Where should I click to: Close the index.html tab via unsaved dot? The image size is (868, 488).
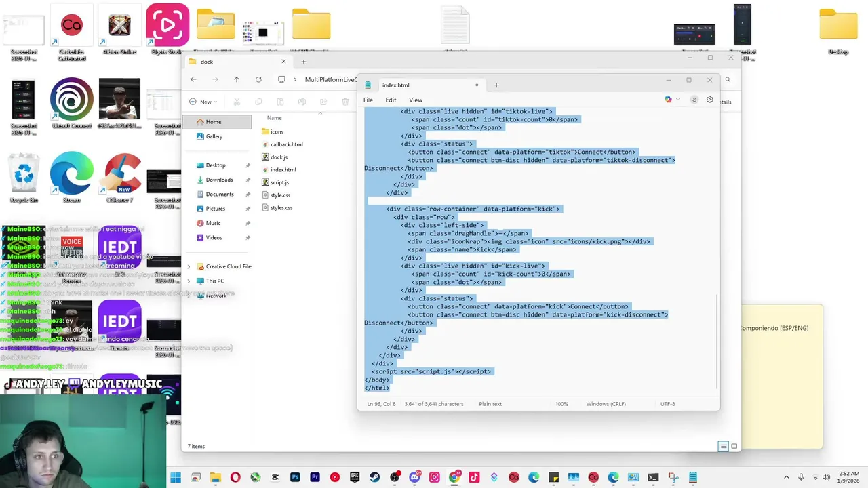click(x=477, y=85)
